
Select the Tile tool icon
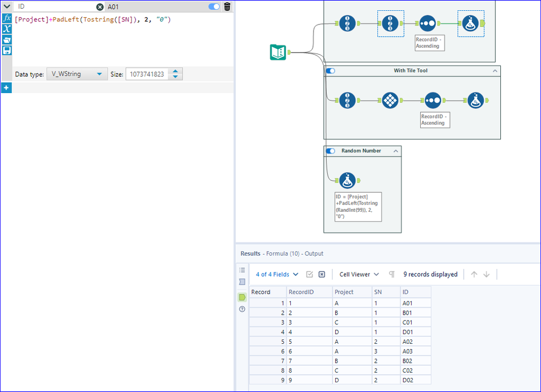click(x=390, y=100)
